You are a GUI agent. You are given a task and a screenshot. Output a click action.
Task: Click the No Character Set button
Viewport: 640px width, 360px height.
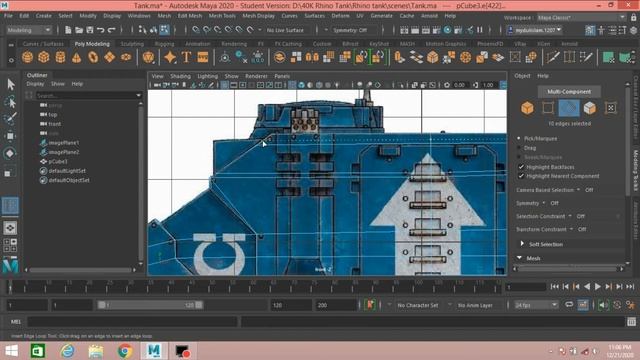coord(418,305)
